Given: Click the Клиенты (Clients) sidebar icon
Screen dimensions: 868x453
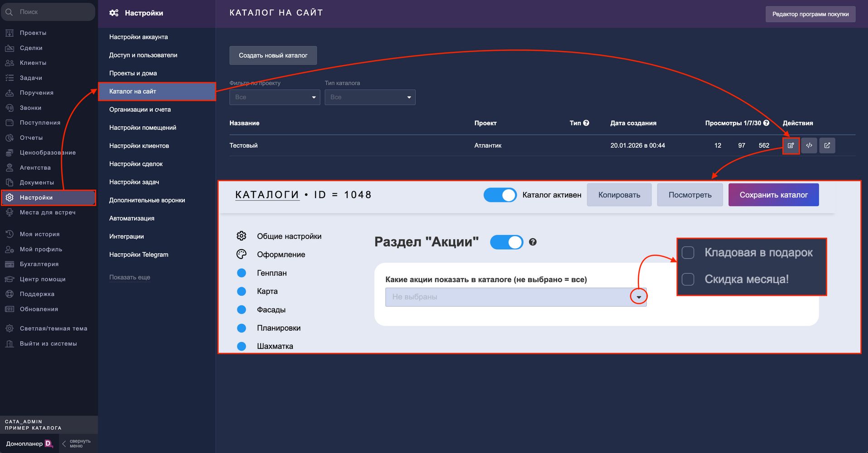Looking at the screenshot, I should 10,63.
